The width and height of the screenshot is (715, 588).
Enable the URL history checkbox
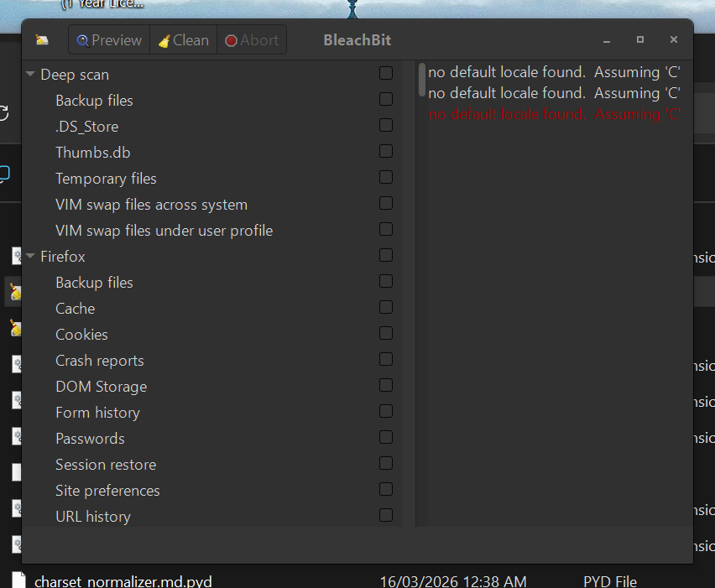point(386,515)
